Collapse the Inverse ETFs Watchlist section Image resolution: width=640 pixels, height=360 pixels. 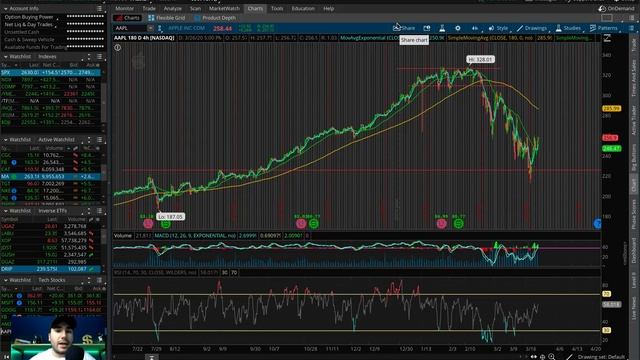coord(6,211)
